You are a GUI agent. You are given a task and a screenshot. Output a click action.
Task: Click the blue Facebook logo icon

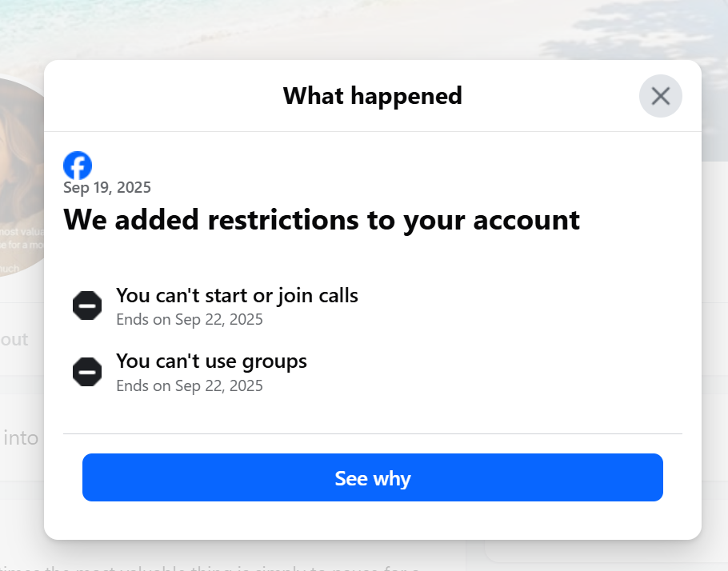point(78,166)
